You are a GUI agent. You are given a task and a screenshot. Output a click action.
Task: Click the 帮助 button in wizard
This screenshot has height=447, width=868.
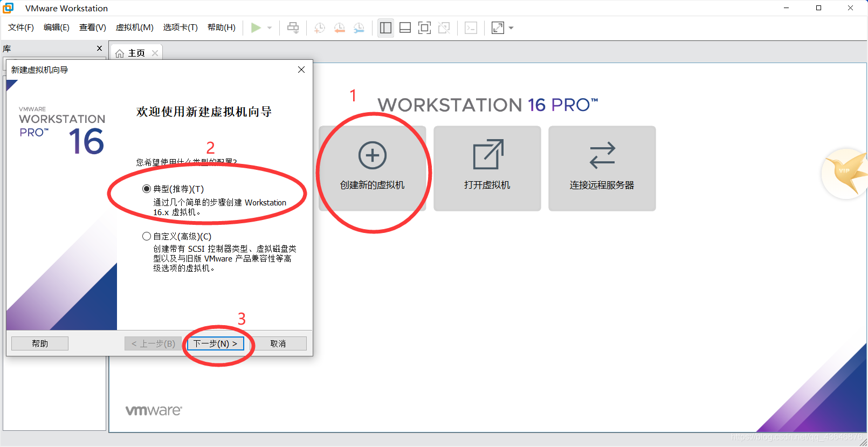click(40, 343)
